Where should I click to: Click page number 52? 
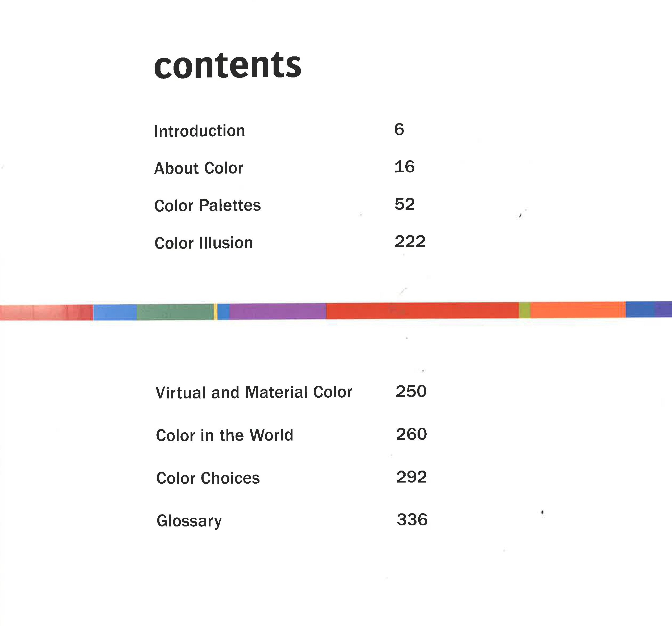click(404, 204)
